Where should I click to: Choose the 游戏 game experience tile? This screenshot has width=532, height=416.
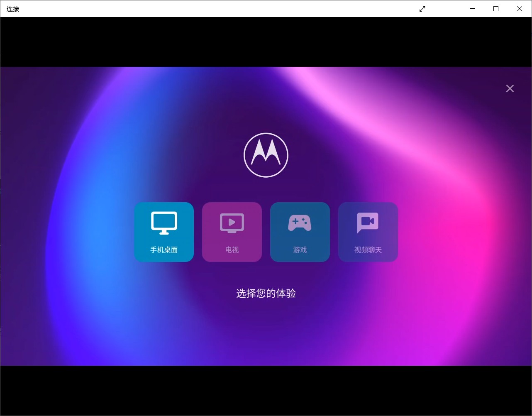click(x=300, y=232)
